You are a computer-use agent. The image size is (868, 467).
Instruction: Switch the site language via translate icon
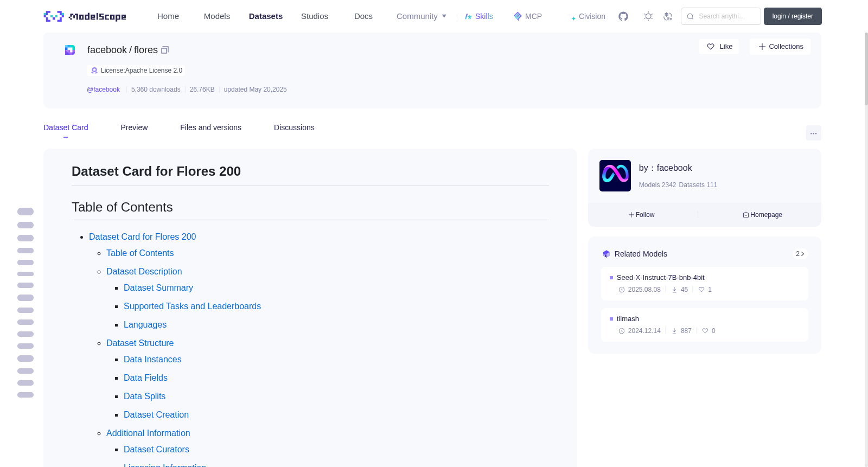[x=668, y=16]
